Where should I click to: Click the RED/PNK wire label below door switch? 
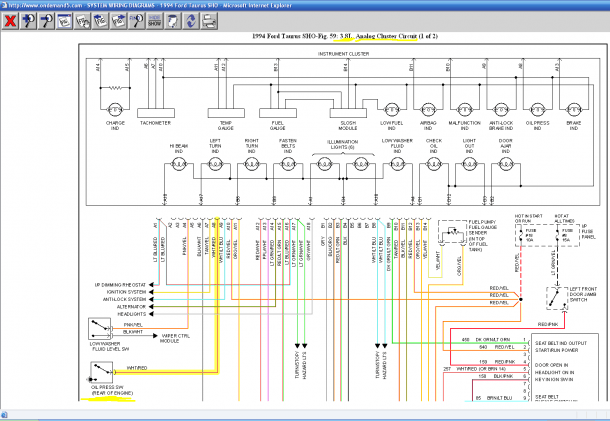pos(548,324)
